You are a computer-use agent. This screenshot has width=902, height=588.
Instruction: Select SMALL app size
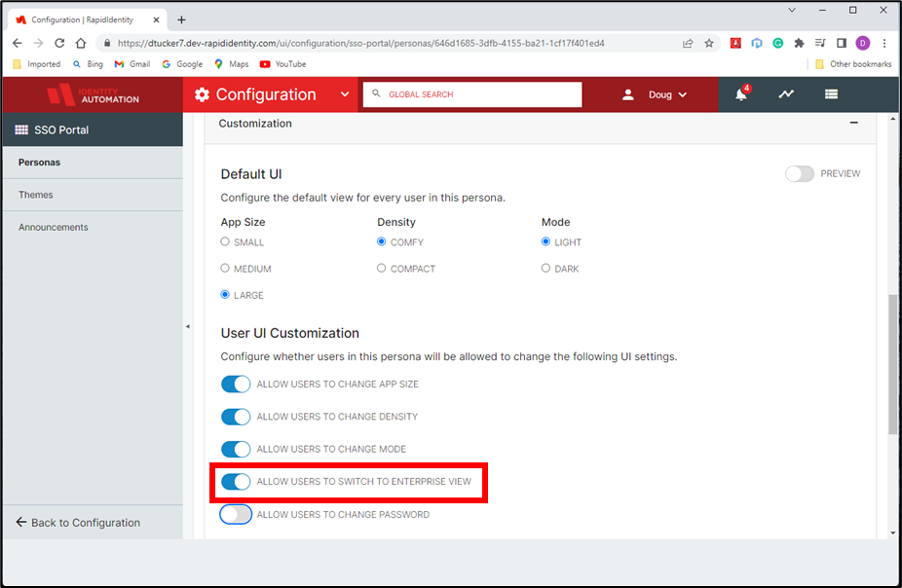[x=225, y=241]
